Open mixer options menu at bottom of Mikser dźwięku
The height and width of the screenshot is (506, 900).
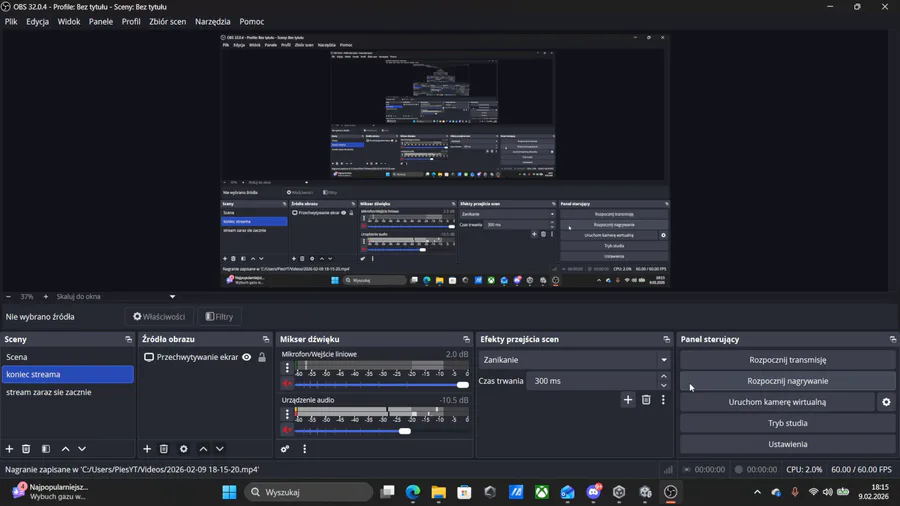305,449
